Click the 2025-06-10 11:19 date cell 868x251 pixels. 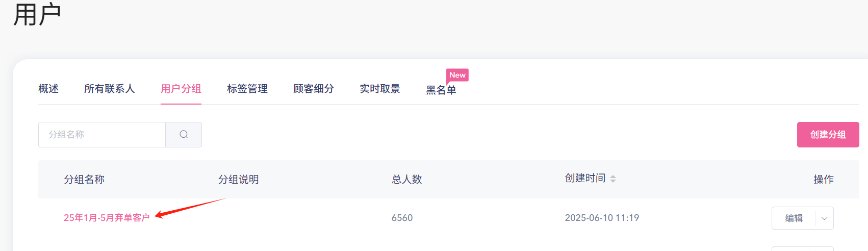[602, 218]
